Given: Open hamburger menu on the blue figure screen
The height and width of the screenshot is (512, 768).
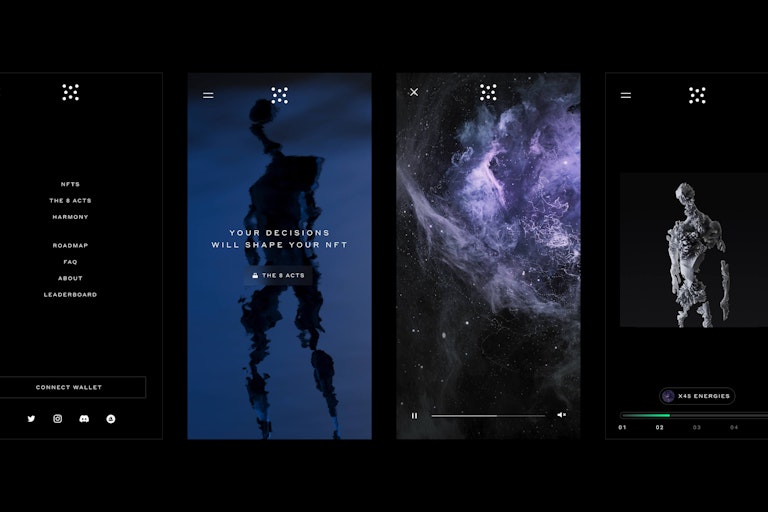Looking at the screenshot, I should (x=208, y=95).
